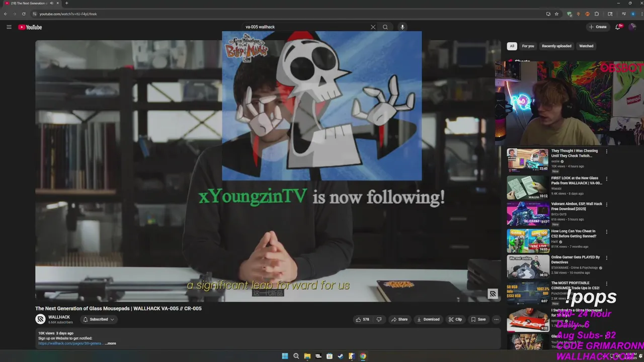
Task: Open File Explorer from taskbar
Action: [307, 356]
